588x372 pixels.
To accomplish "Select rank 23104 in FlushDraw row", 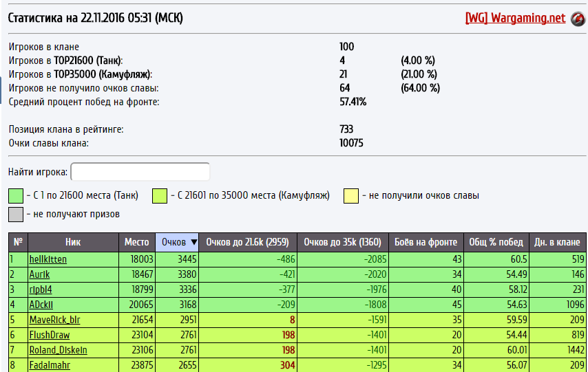I will point(143,335).
